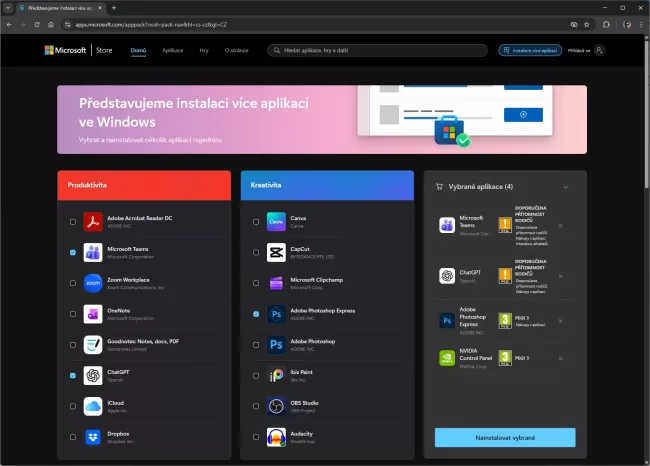Open the O stránce tab
Screen dimensions: 650x466
tap(237, 50)
